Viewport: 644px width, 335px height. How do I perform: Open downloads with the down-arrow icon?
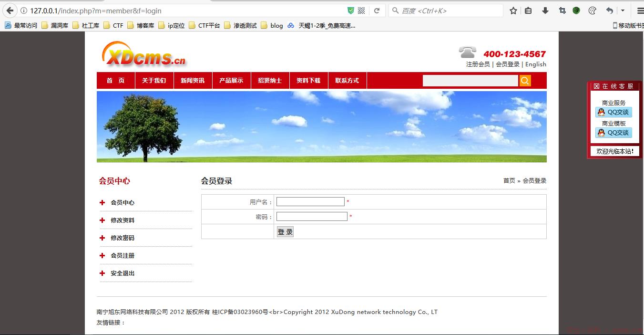point(545,10)
